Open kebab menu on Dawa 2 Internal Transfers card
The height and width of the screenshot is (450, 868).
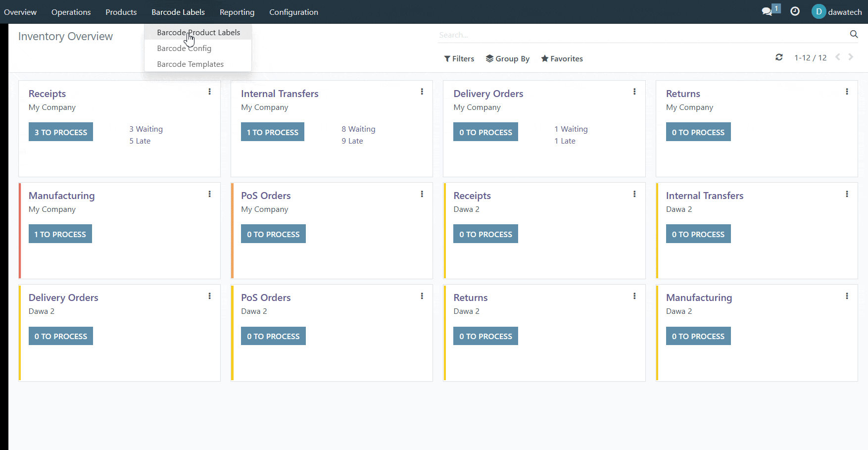pyautogui.click(x=847, y=194)
